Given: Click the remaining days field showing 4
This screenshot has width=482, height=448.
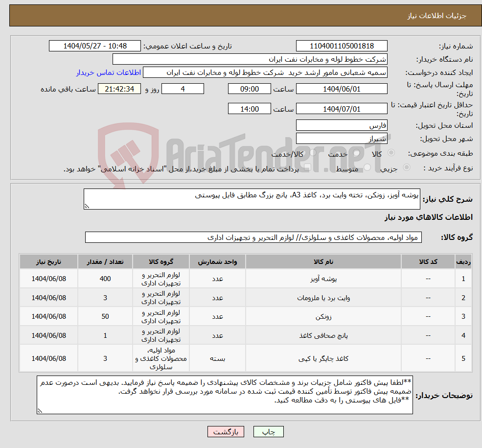Looking at the screenshot, I should [x=183, y=89].
